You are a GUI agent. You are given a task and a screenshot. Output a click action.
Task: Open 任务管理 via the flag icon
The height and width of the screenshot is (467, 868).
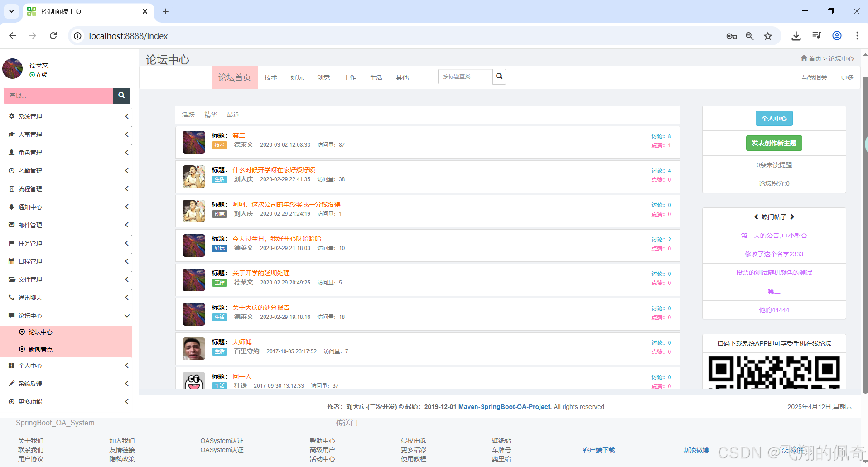pos(11,243)
